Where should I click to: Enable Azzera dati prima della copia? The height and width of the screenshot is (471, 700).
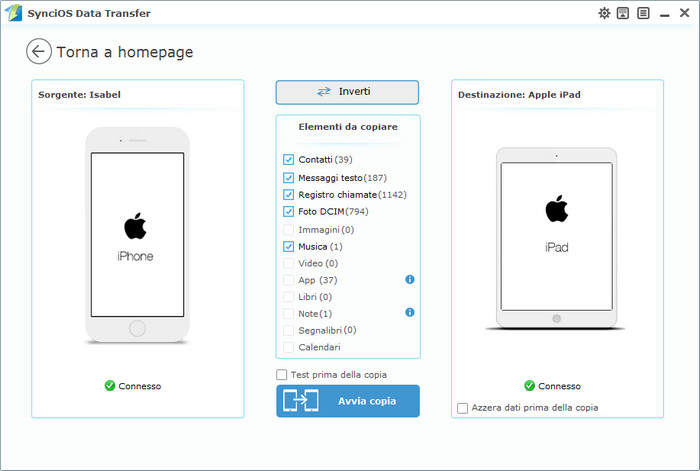tap(462, 408)
